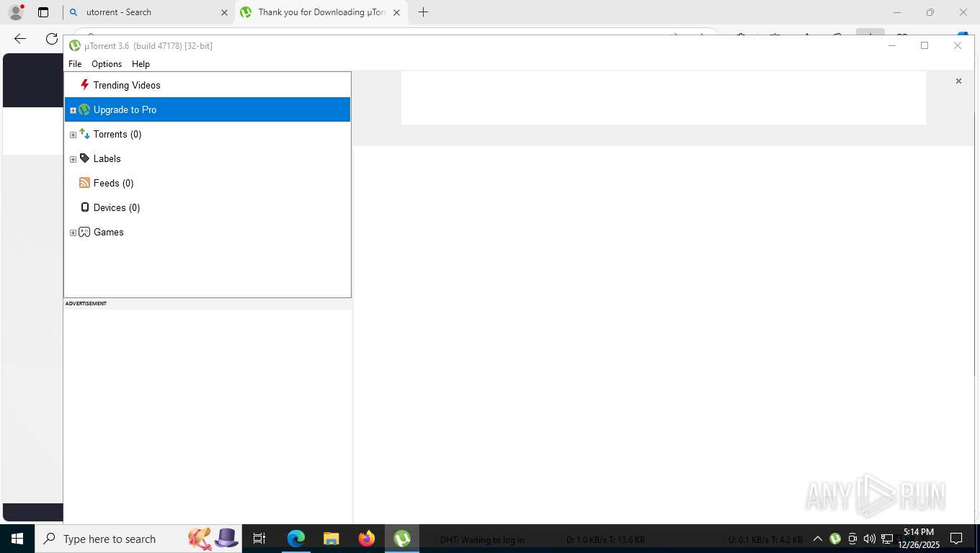Open the notification center icon
980x553 pixels.
(956, 539)
